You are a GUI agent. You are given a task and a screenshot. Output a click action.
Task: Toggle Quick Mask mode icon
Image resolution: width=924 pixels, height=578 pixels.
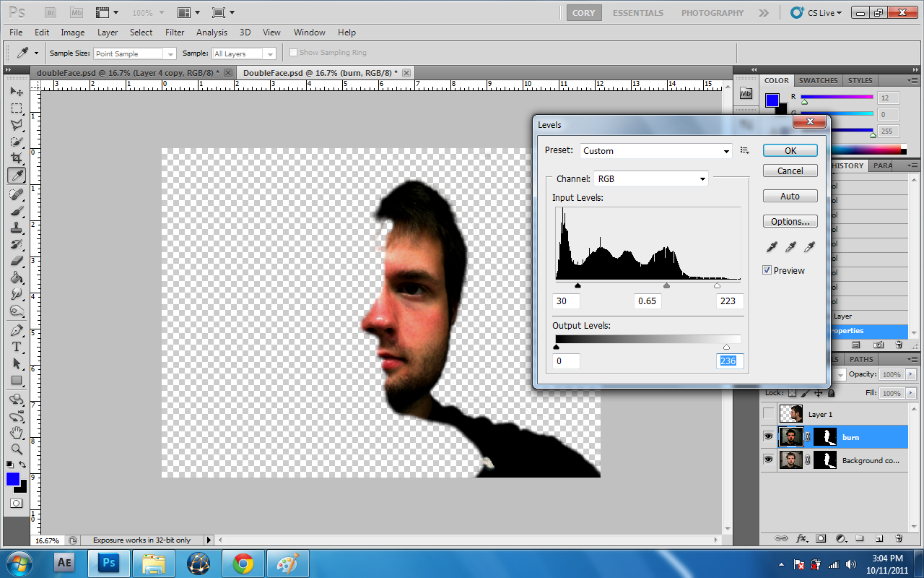click(x=16, y=504)
